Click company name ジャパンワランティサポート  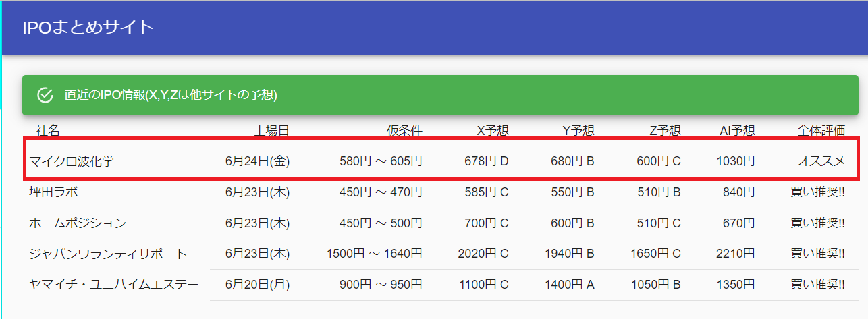pyautogui.click(x=108, y=254)
